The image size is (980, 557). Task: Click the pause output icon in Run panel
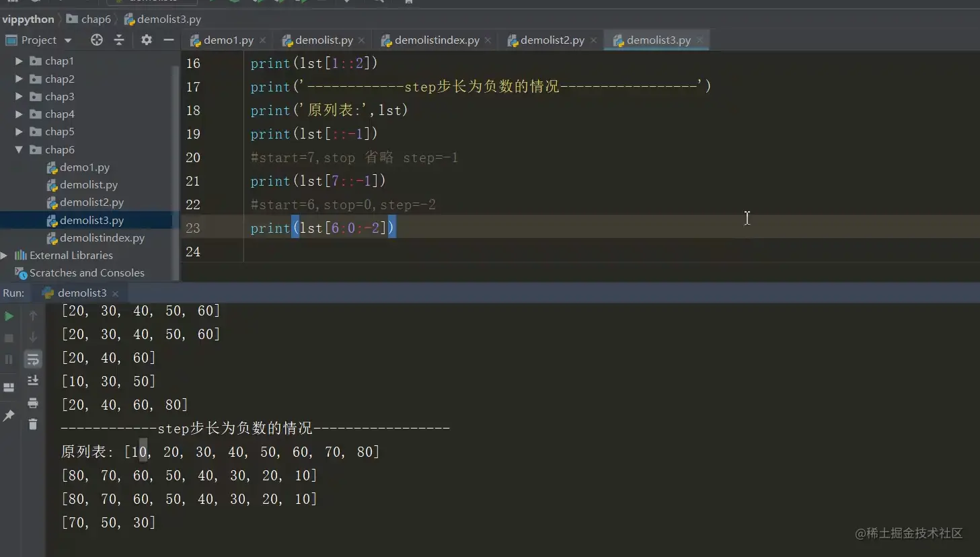point(9,359)
